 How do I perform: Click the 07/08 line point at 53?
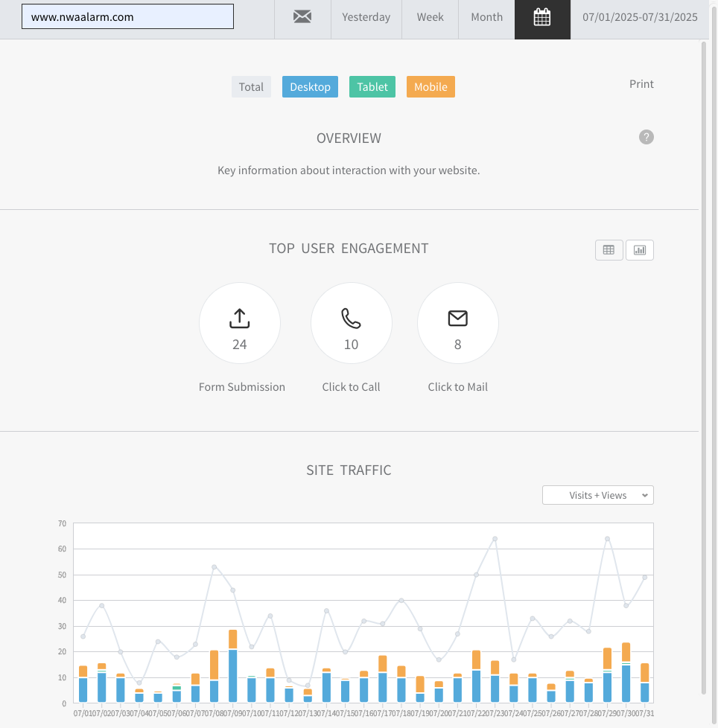214,567
